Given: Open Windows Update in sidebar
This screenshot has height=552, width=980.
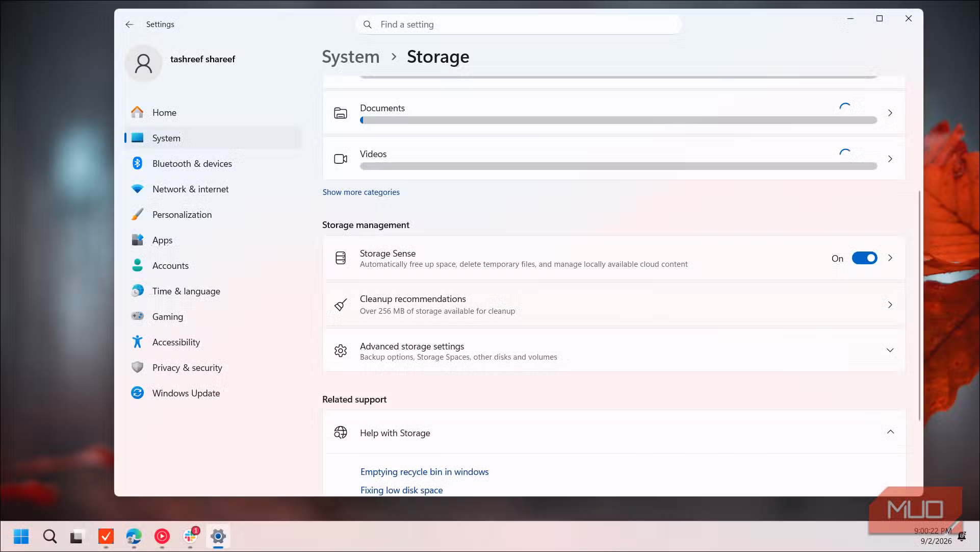Looking at the screenshot, I should 213,393.
